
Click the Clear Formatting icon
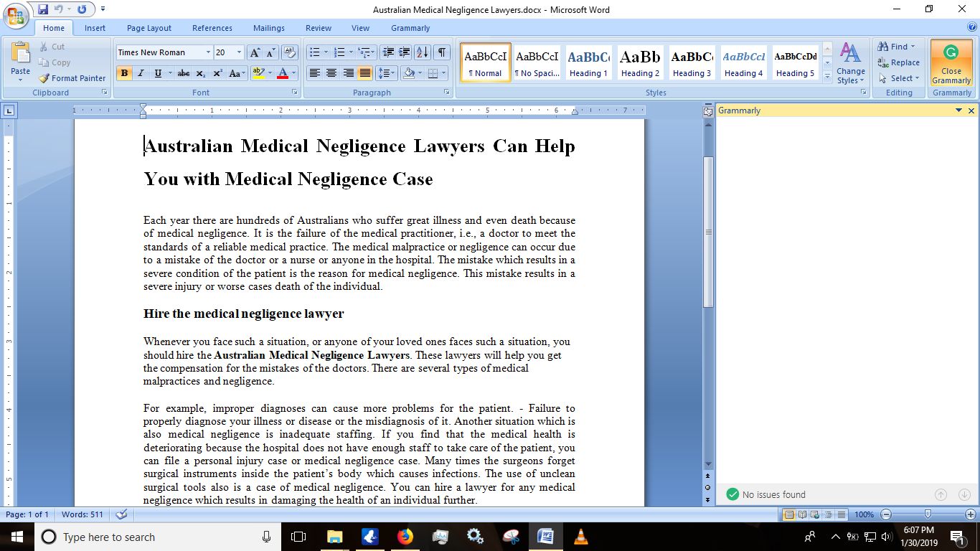click(x=290, y=52)
